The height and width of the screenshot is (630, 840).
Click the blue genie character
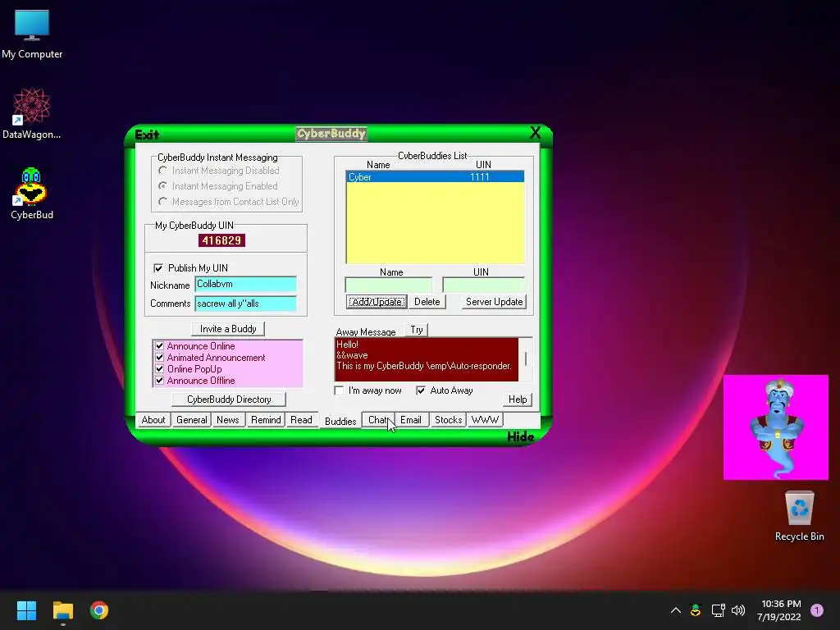point(776,427)
